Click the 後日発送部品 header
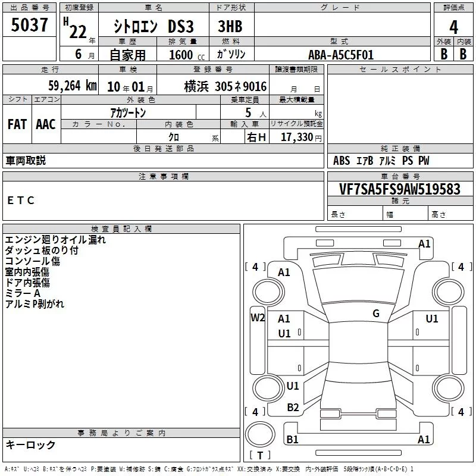Screen dimensions: 476x476 click(x=163, y=148)
